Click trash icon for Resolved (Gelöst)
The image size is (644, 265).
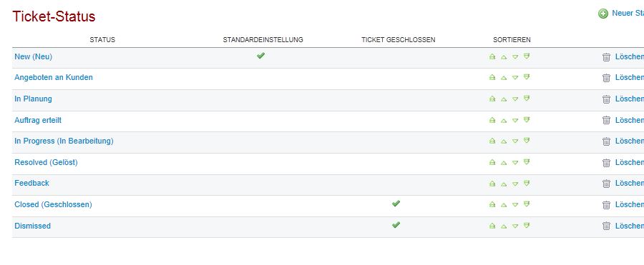pyautogui.click(x=606, y=162)
